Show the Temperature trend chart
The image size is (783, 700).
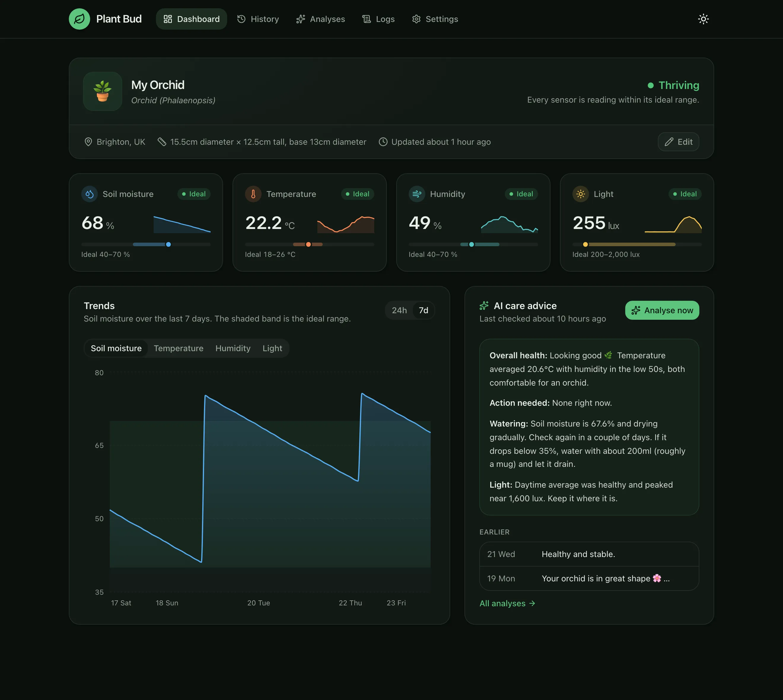[179, 349]
